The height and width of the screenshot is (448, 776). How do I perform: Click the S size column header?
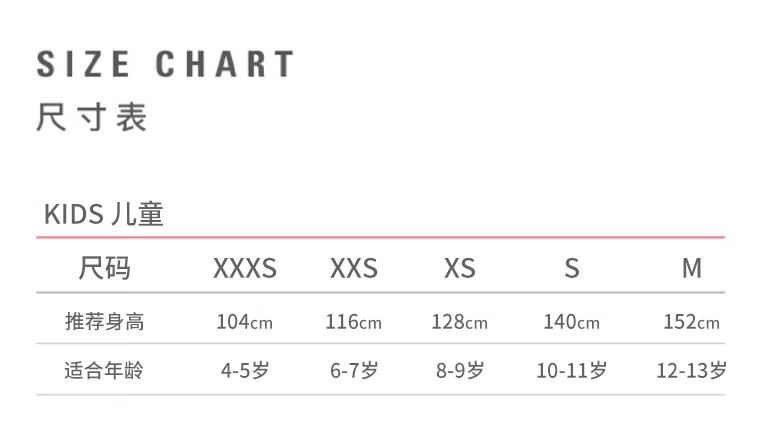coord(572,269)
